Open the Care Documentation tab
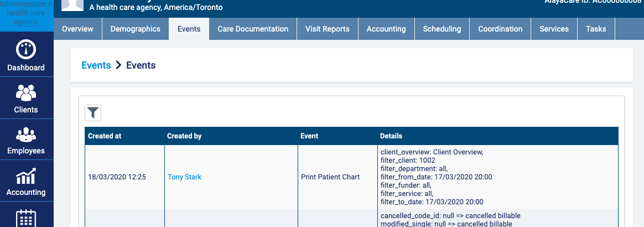 253,29
